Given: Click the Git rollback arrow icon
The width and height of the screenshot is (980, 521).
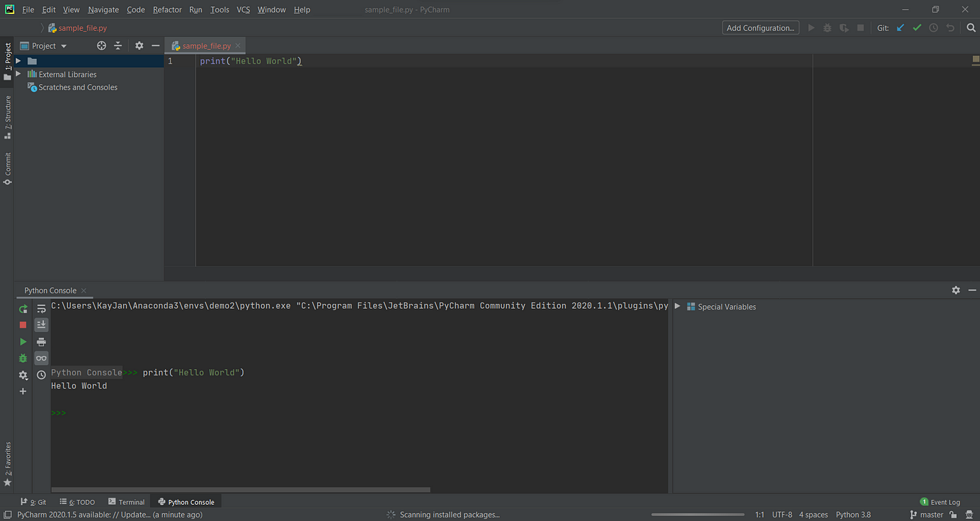Looking at the screenshot, I should [950, 28].
